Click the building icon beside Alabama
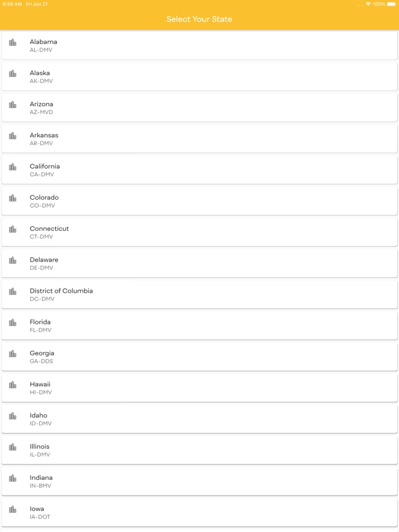The height and width of the screenshot is (532, 399). pos(12,42)
